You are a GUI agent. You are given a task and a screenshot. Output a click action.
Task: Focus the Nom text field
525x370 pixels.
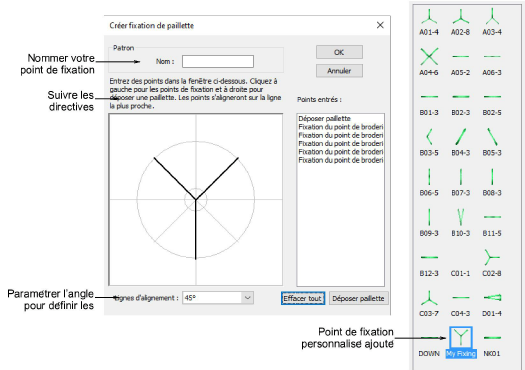pos(218,62)
